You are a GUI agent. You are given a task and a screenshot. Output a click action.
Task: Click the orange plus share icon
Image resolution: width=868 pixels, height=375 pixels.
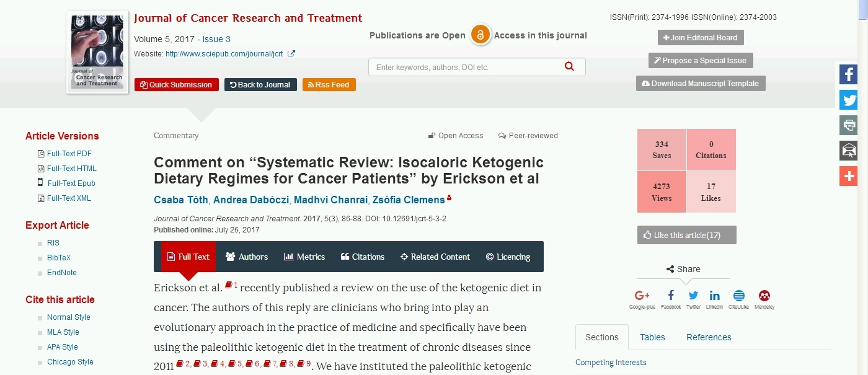[x=848, y=176]
